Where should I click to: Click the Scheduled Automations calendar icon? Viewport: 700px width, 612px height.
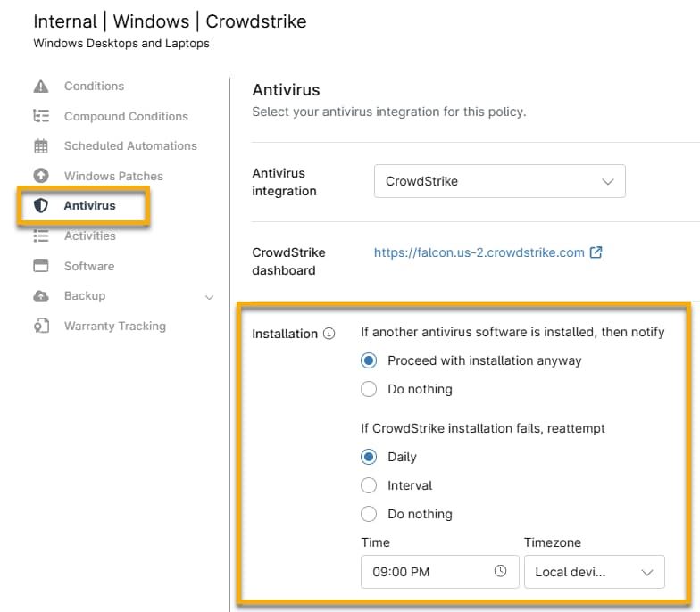point(41,146)
